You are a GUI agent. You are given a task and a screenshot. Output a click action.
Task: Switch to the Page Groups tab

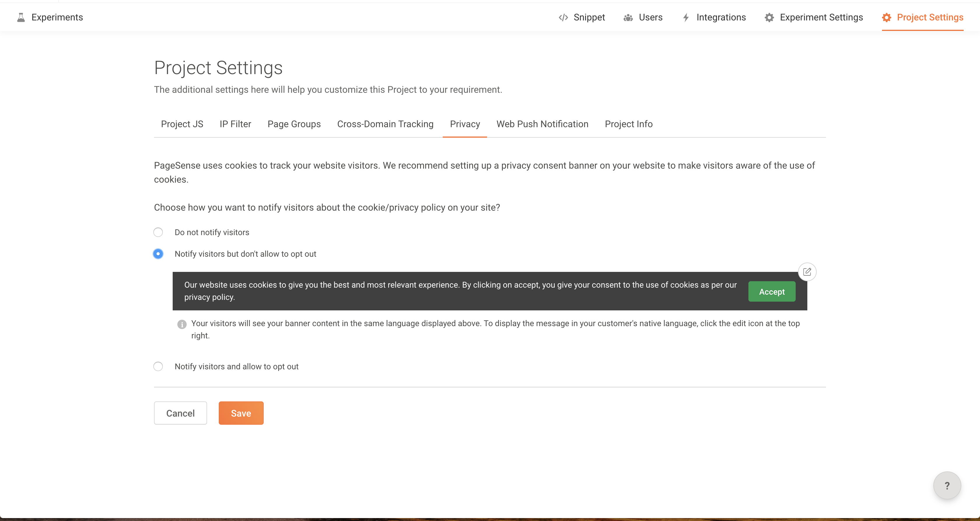click(294, 124)
